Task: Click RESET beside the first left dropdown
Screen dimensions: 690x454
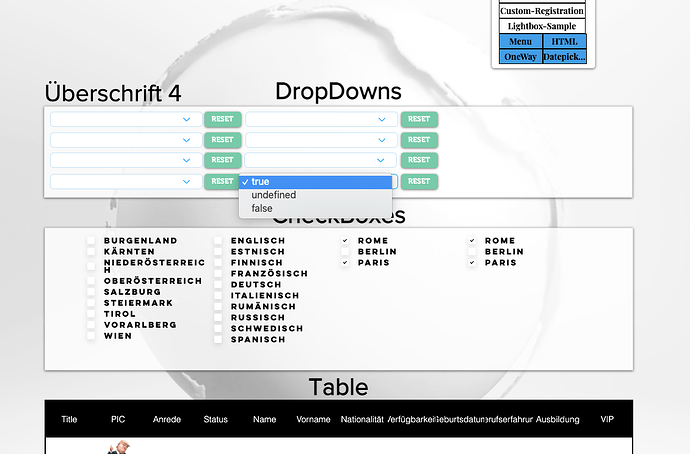Action: click(x=222, y=119)
